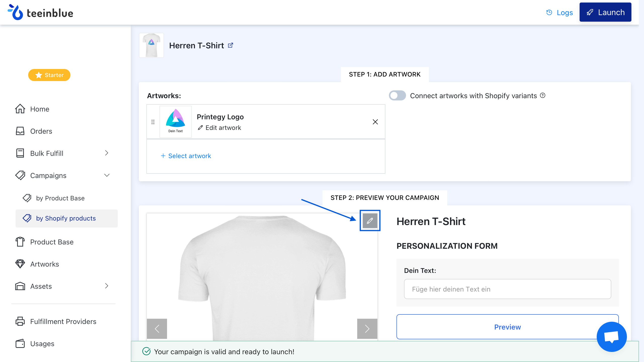
Task: Click the Usages wallet icon
Action: click(20, 344)
